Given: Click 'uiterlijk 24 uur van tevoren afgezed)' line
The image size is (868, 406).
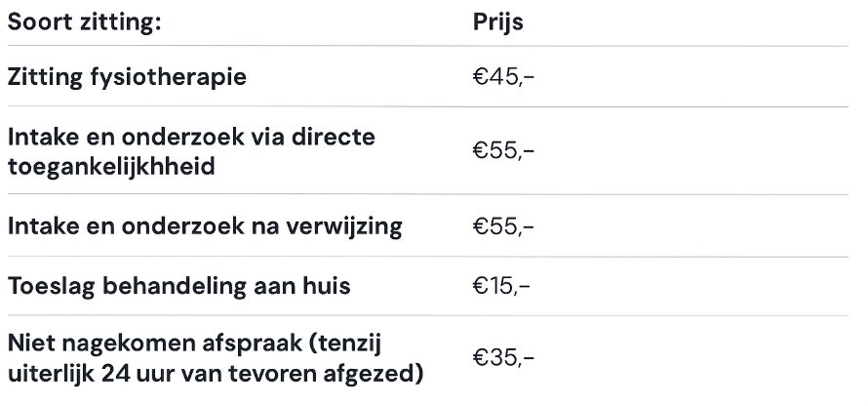Looking at the screenshot, I should [x=216, y=374].
